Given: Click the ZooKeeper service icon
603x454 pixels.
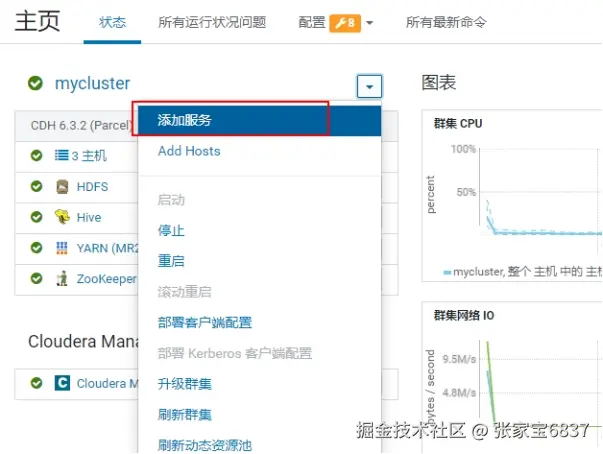Looking at the screenshot, I should point(62,278).
